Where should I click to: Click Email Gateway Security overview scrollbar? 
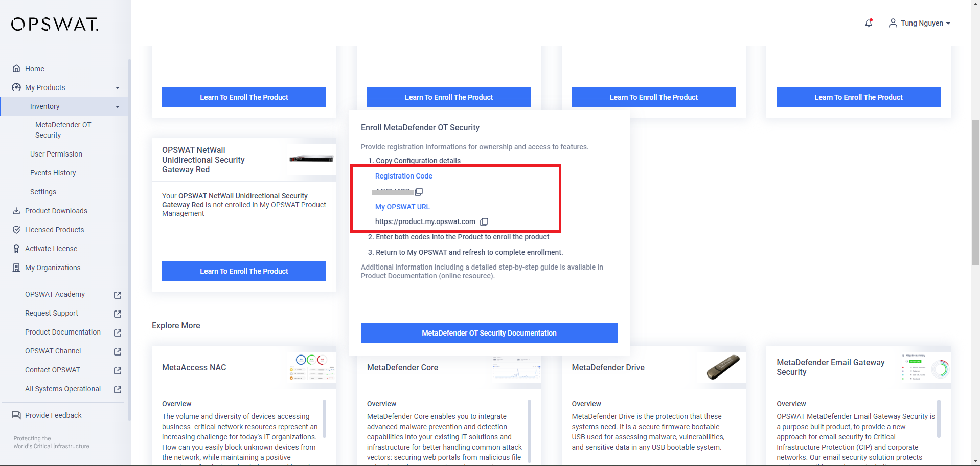[x=939, y=419]
